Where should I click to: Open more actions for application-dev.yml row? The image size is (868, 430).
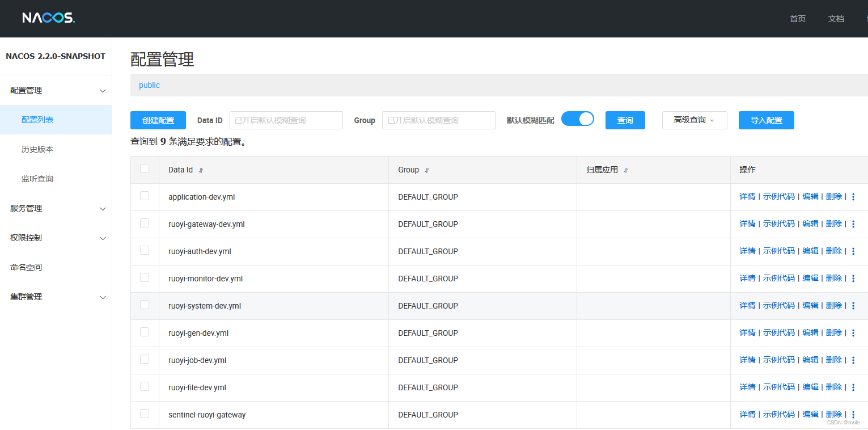point(853,196)
